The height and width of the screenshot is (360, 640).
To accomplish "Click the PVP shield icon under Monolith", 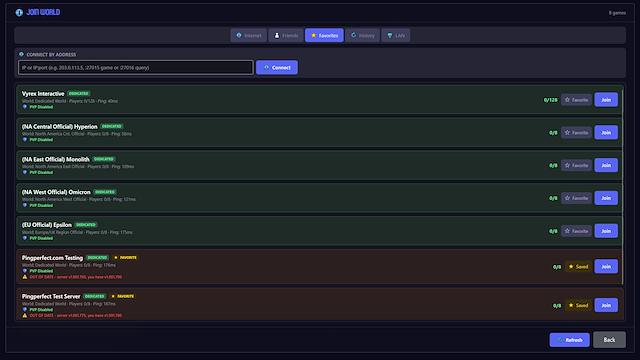I will (25, 172).
